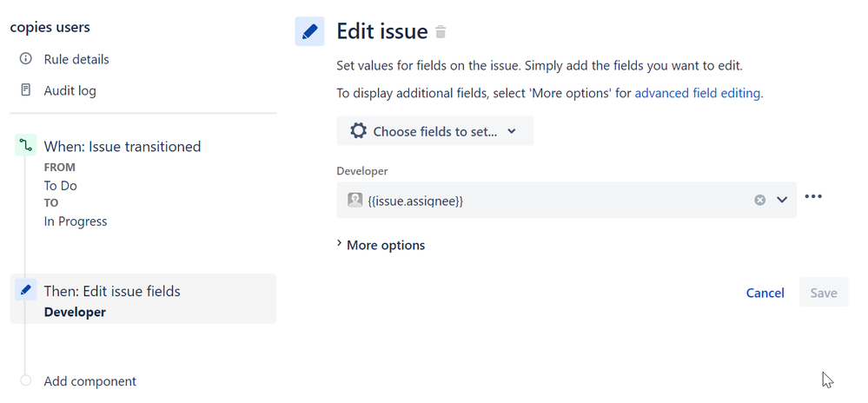Click the {{issue.assignee}} Developer input field
Screen dimensions: 868x403
coord(556,200)
